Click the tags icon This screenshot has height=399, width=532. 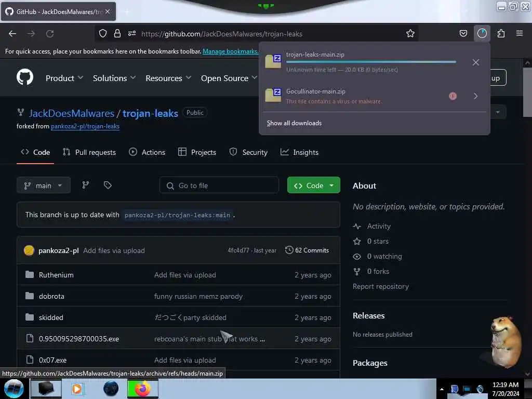coord(108,185)
